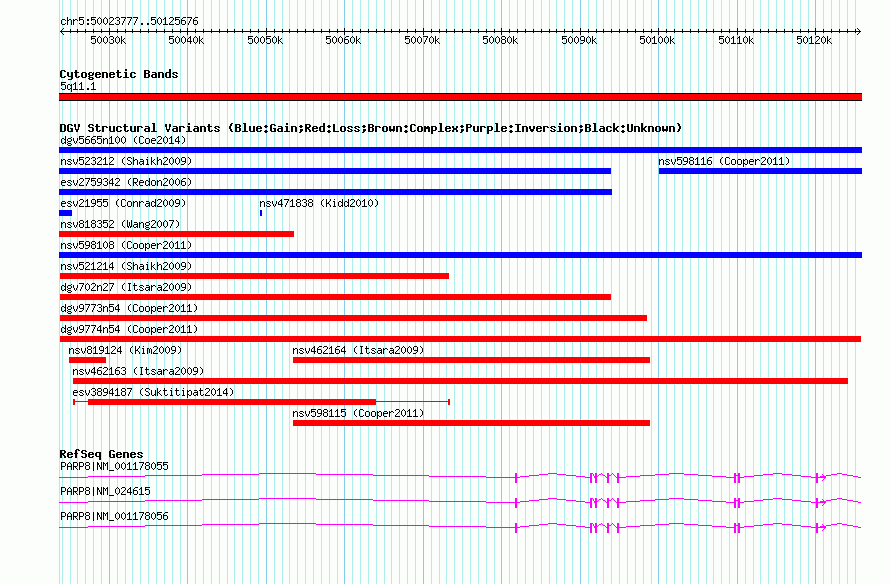890x584 pixels.
Task: Click the blue bar of nsv598116 (Cooper2011)
Action: [x=760, y=171]
